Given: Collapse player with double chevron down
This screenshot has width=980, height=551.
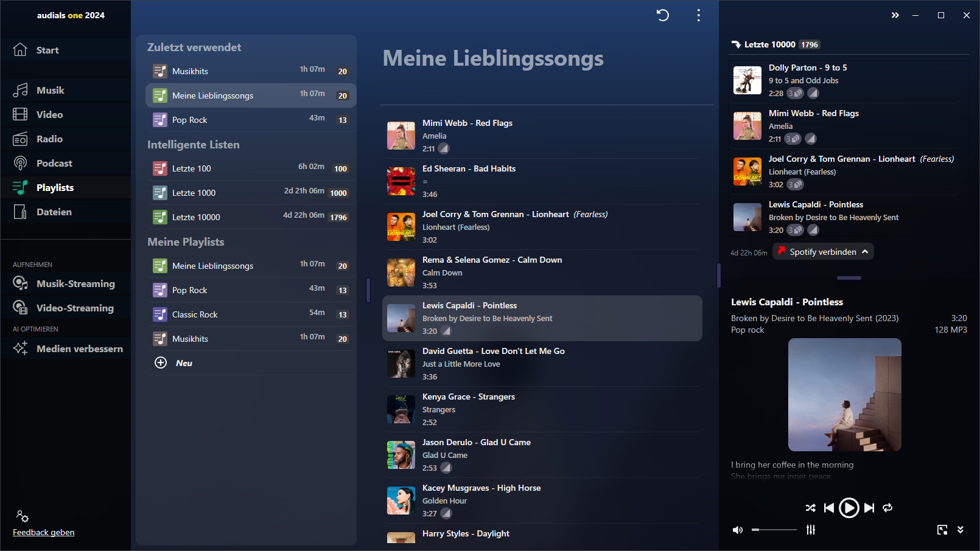Looking at the screenshot, I should pos(961,530).
